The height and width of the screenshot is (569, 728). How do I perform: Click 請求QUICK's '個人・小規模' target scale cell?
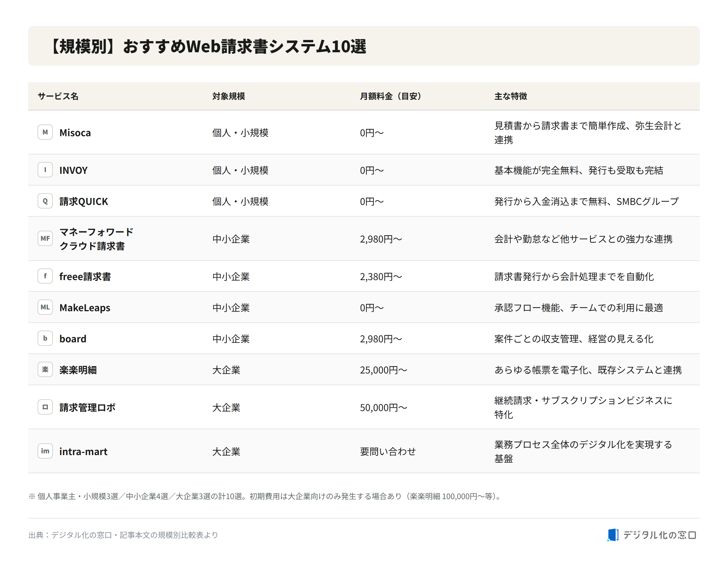(240, 201)
